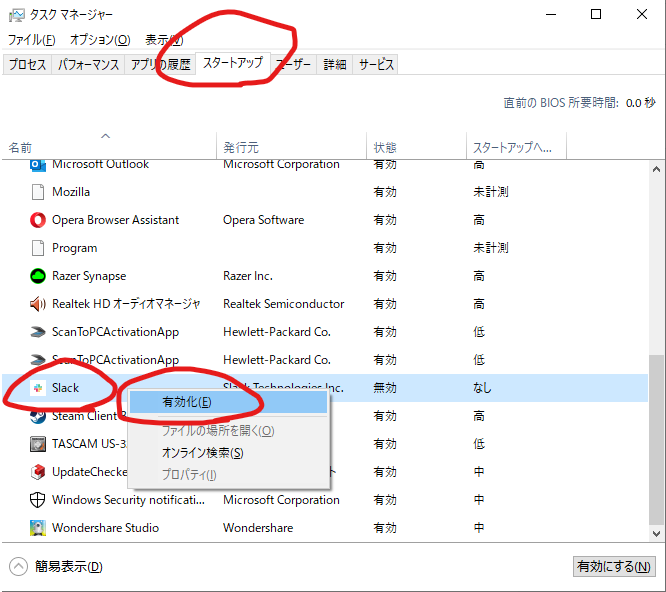666x592 pixels.
Task: Click the scrollbar down arrow
Action: pyautogui.click(x=656, y=534)
